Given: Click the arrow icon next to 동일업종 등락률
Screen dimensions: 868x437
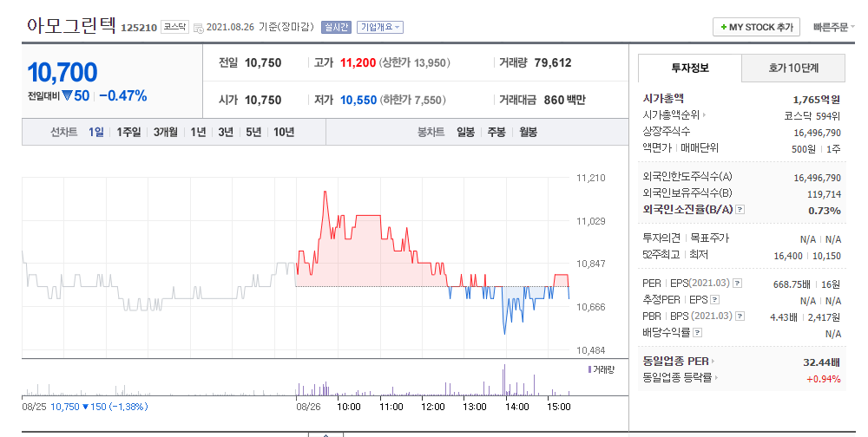Looking at the screenshot, I should tap(716, 378).
